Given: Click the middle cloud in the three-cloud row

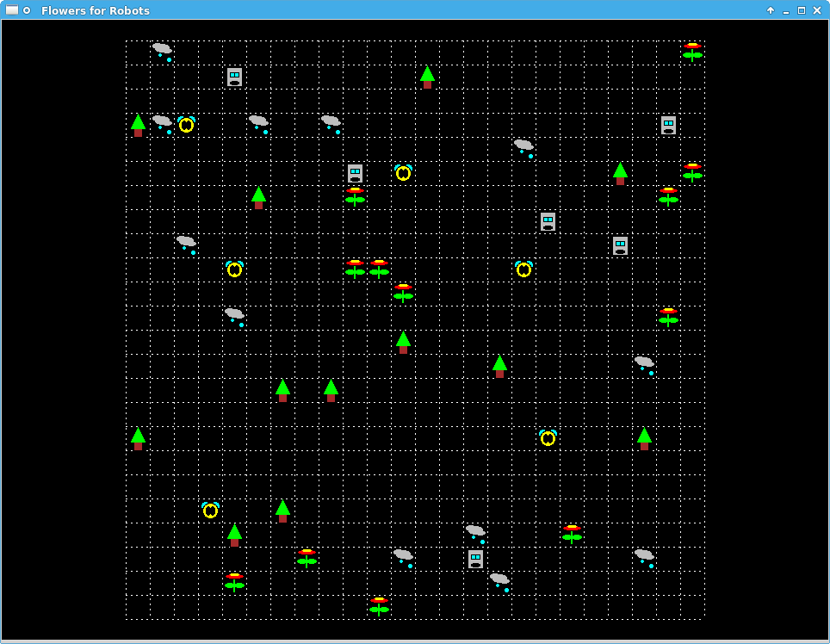Looking at the screenshot, I should click(x=259, y=125).
